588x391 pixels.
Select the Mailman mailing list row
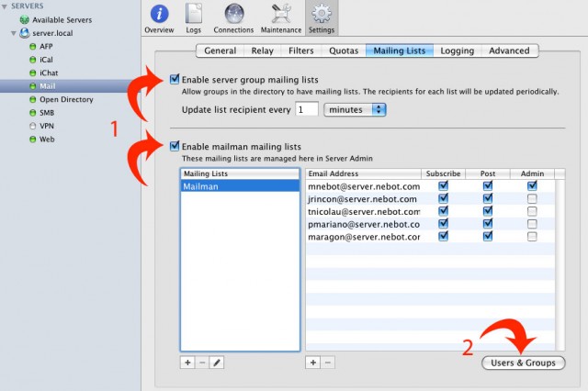(x=240, y=186)
